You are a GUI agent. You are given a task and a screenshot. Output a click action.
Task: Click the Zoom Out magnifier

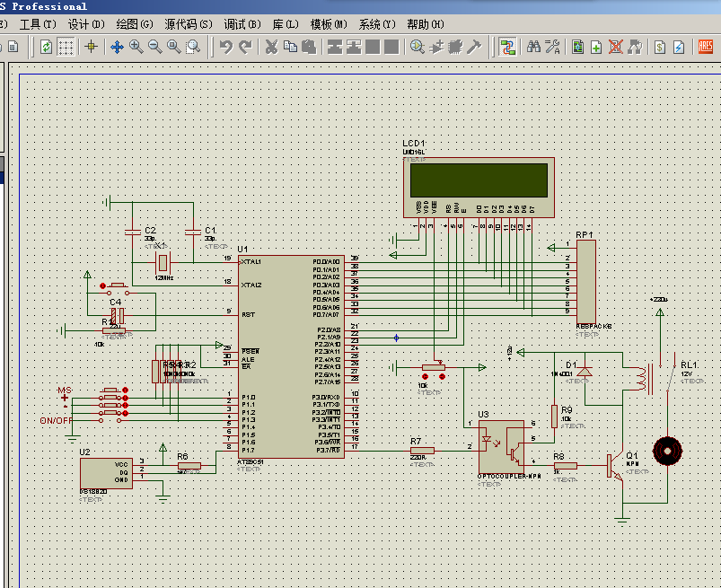pos(155,47)
